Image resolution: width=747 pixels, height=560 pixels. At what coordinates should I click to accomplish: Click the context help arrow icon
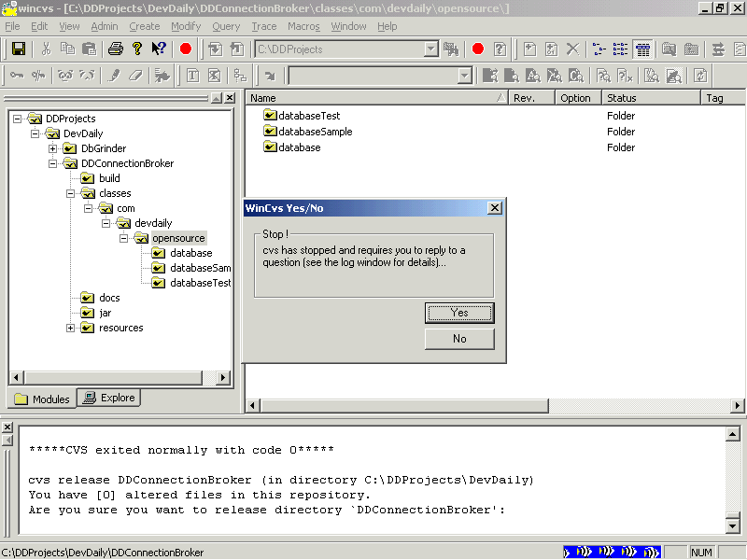point(159,49)
